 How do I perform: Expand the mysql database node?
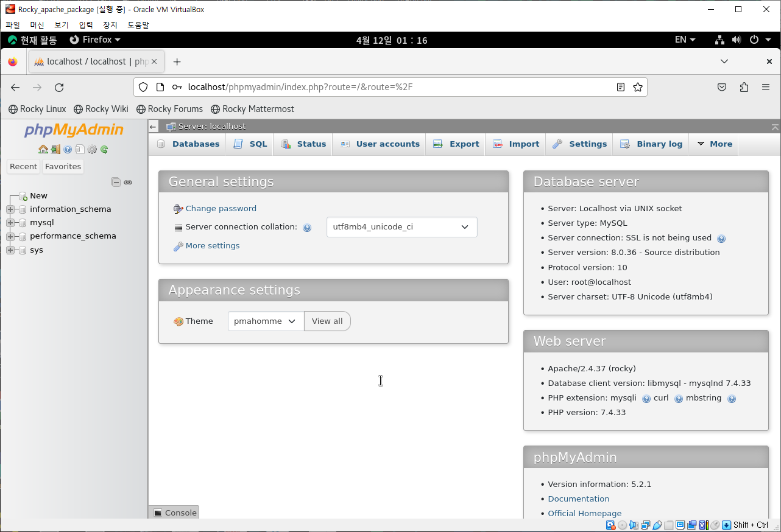(x=10, y=223)
